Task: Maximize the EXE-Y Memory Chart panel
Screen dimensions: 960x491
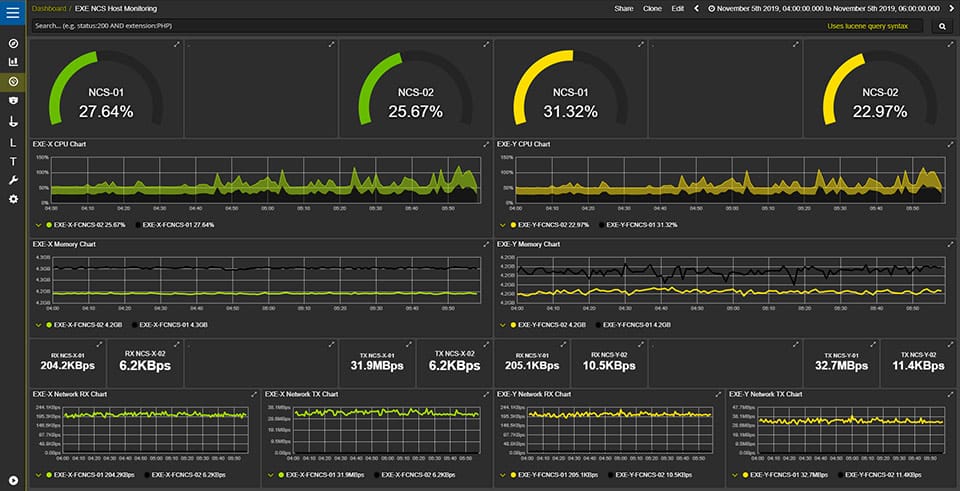Action: 950,244
